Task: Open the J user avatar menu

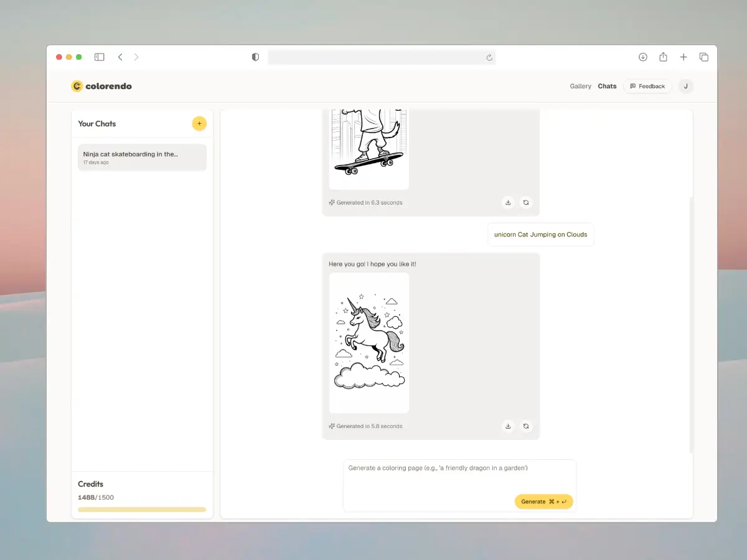Action: (x=685, y=86)
